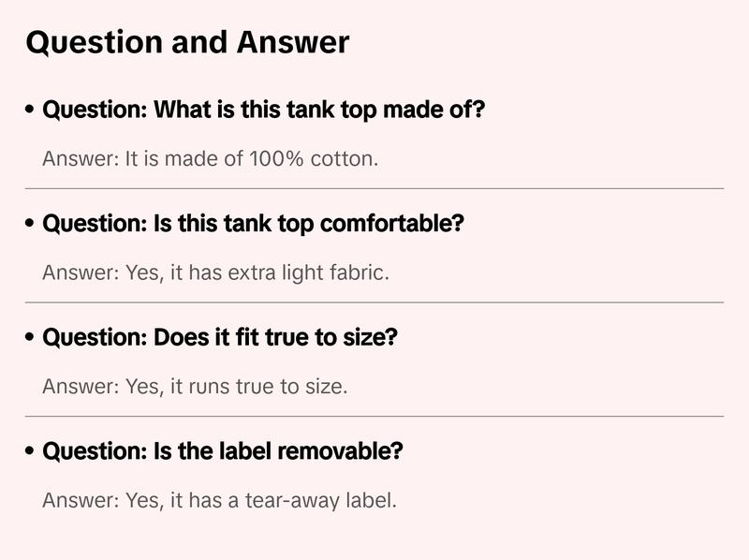Click bullet beside the material question

click(x=31, y=111)
